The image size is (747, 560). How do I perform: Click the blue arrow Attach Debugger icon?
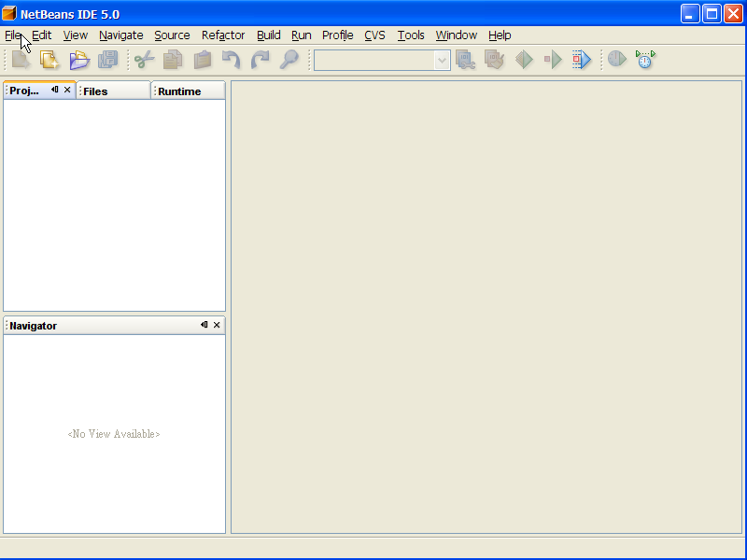tap(582, 60)
